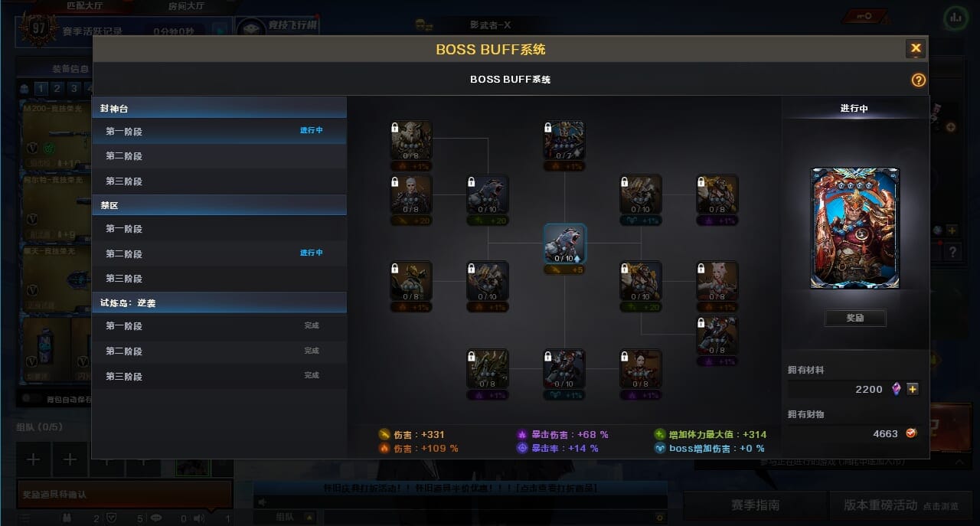This screenshot has height=526, width=980.
Task: Collapse the 禁区 section header
Action: tap(219, 206)
